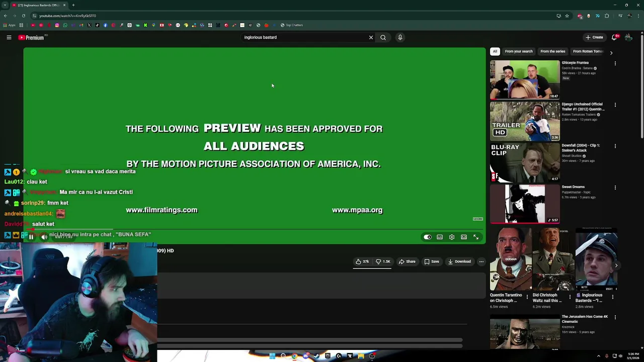Image resolution: width=644 pixels, height=362 pixels.
Task: Open the Apps bookmarks shortcut
Action: point(9,25)
